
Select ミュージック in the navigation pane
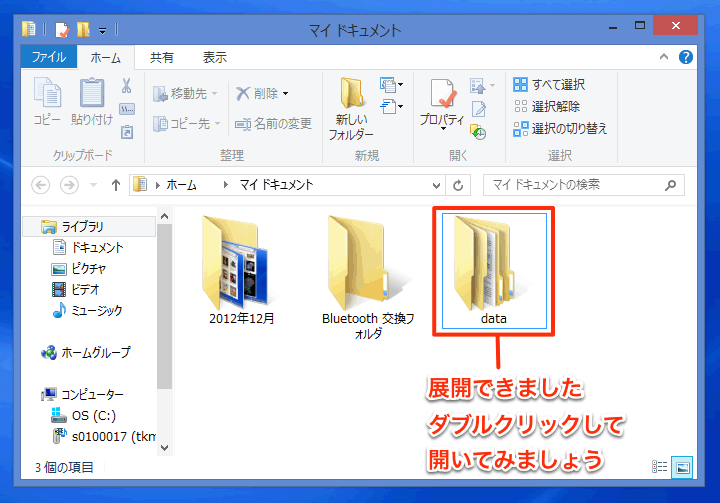[87, 311]
